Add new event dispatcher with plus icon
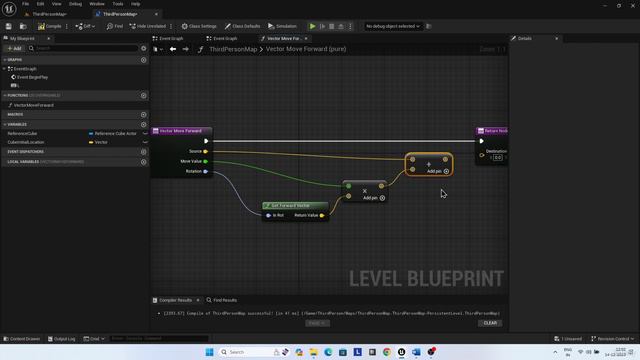Viewport: 640px width, 360px height. pos(143,152)
